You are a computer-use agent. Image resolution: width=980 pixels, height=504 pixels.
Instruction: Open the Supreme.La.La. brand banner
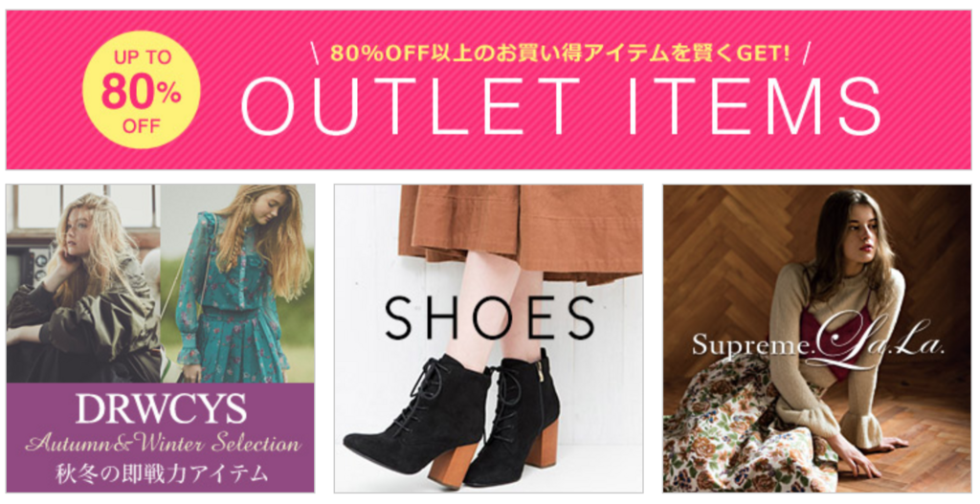(817, 338)
